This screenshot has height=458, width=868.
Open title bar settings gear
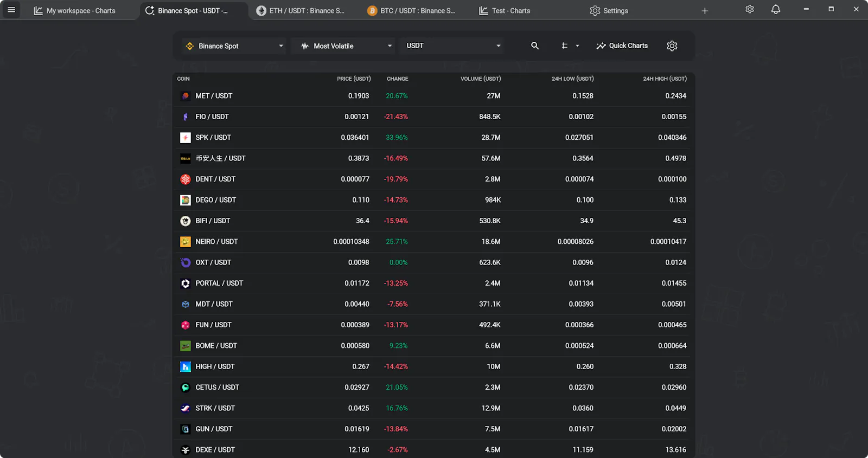[x=750, y=9]
